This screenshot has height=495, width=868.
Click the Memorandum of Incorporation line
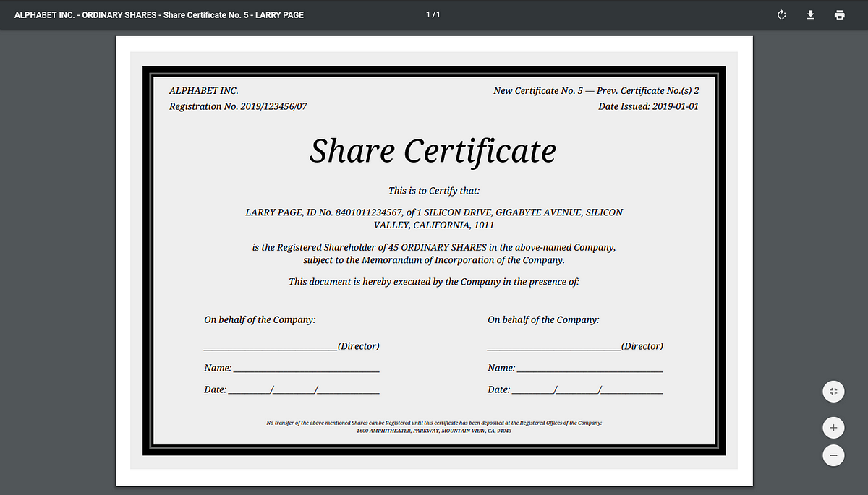tap(434, 260)
